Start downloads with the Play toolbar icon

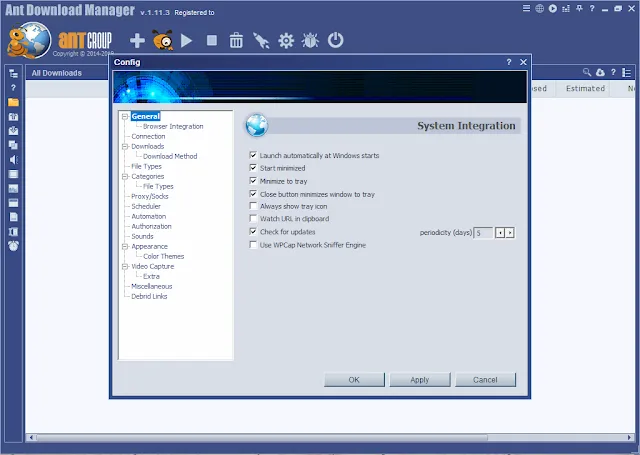coord(187,41)
